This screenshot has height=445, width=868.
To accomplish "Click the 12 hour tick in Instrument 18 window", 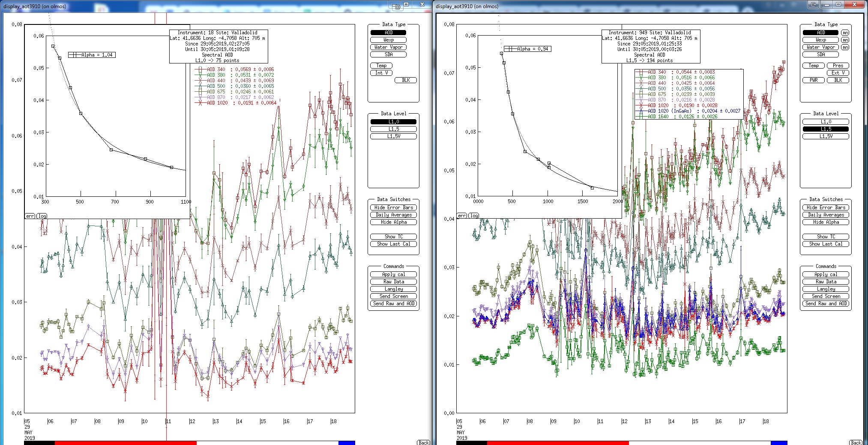I will [x=192, y=421].
